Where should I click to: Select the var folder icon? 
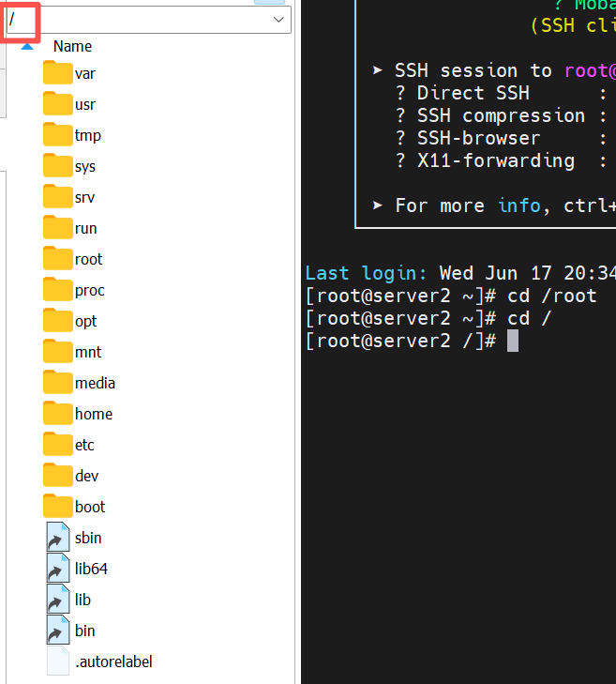point(58,73)
